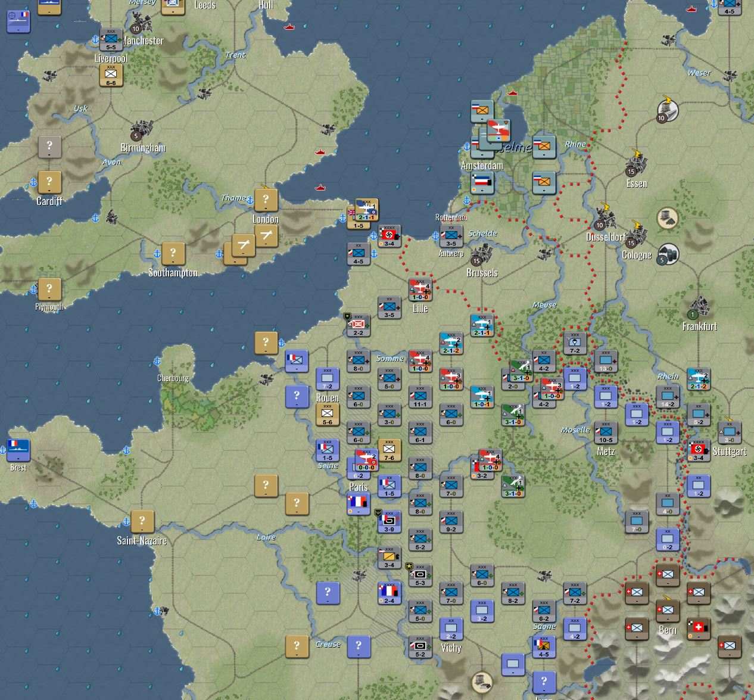754x700 pixels.
Task: Click the Meuse river label
Action: (544, 305)
